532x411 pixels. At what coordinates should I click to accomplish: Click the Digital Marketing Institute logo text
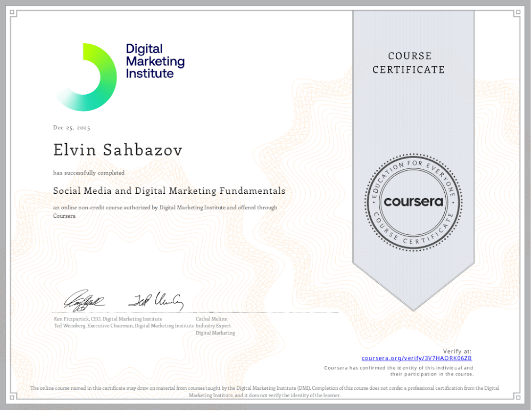pos(155,61)
